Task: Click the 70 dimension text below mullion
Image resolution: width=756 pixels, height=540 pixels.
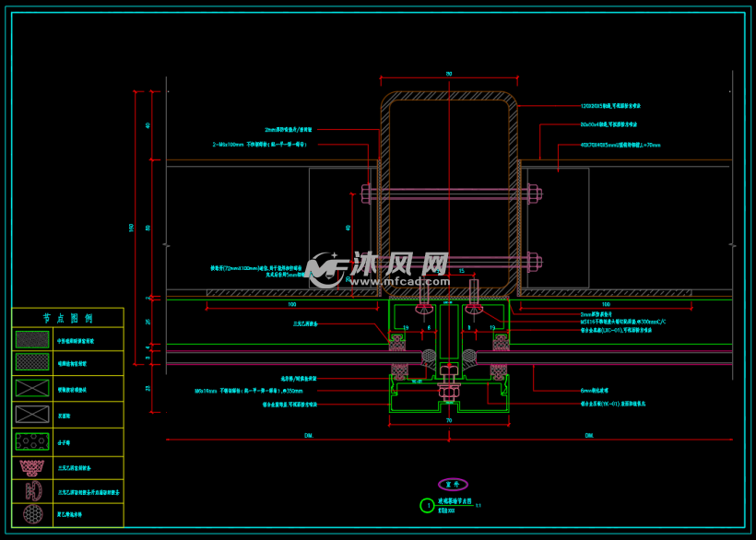Action: point(449,420)
